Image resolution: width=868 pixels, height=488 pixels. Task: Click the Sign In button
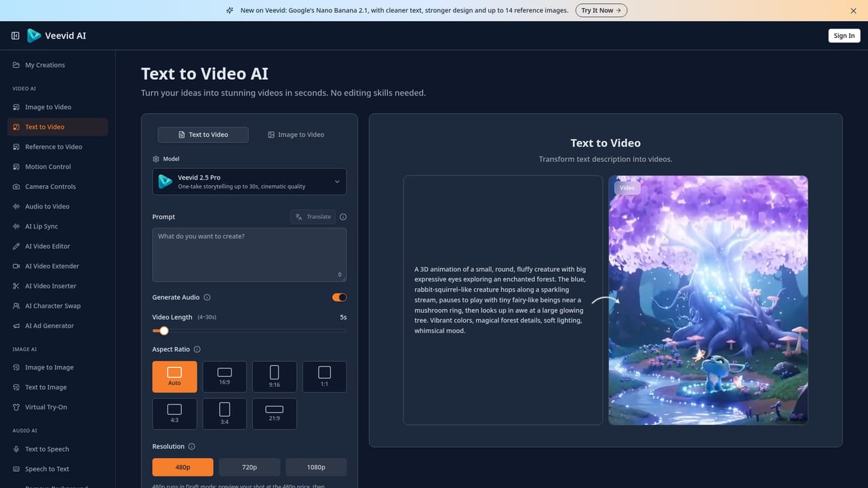pos(844,36)
